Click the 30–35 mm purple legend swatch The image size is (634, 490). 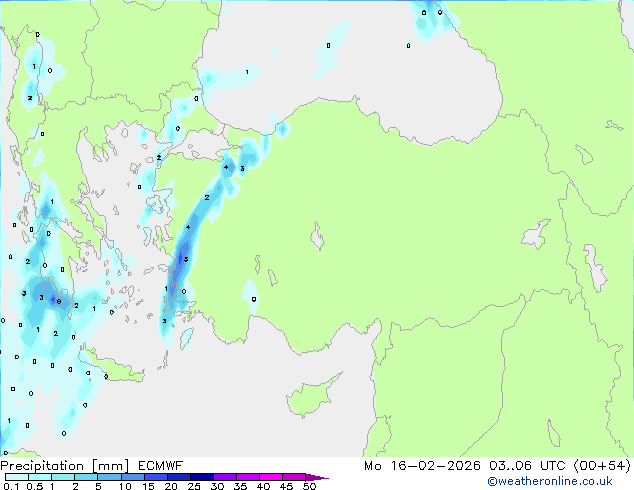224,477
